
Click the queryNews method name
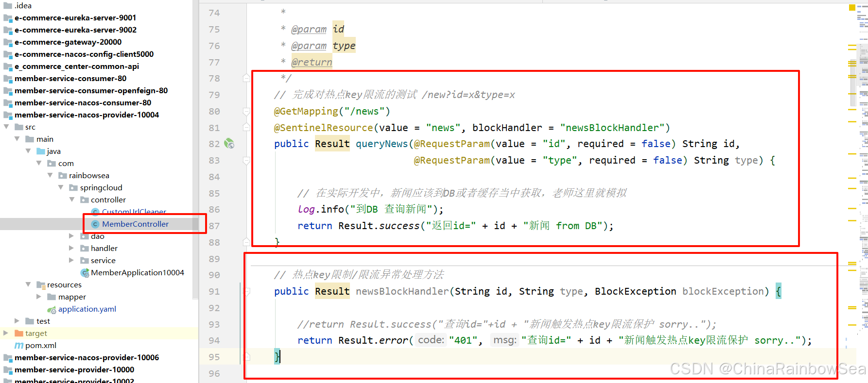tap(382, 144)
